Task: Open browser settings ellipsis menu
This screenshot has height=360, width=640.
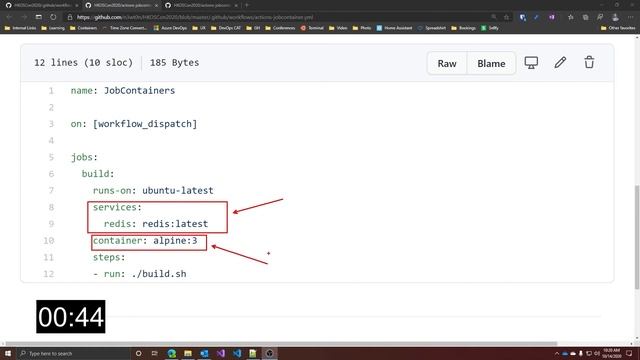Action: (x=630, y=17)
